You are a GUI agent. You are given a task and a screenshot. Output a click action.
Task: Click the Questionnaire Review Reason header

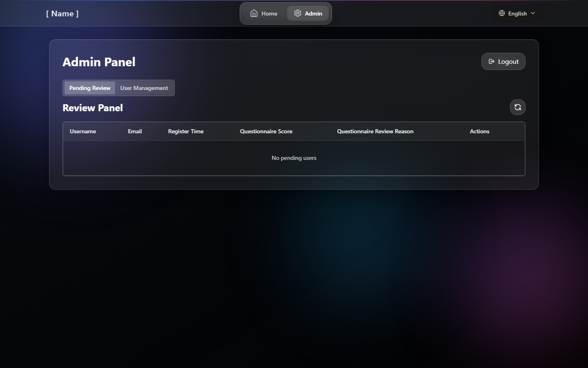[x=375, y=131]
